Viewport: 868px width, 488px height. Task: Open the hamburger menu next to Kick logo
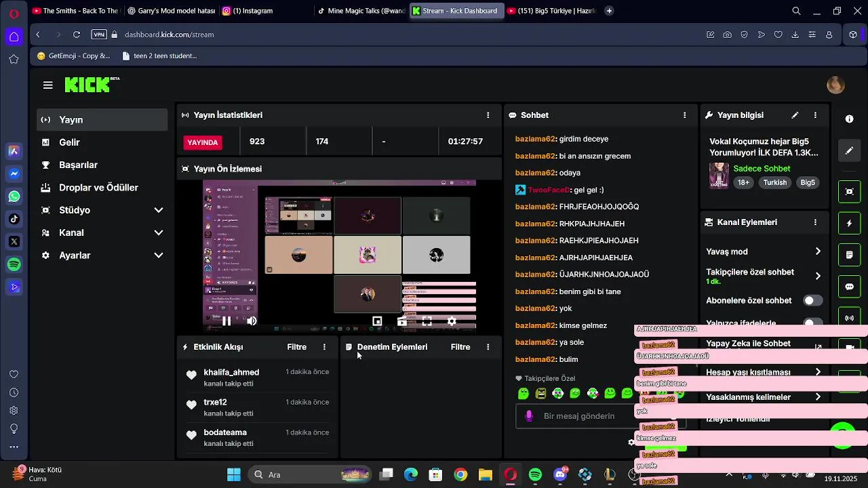[x=47, y=85]
